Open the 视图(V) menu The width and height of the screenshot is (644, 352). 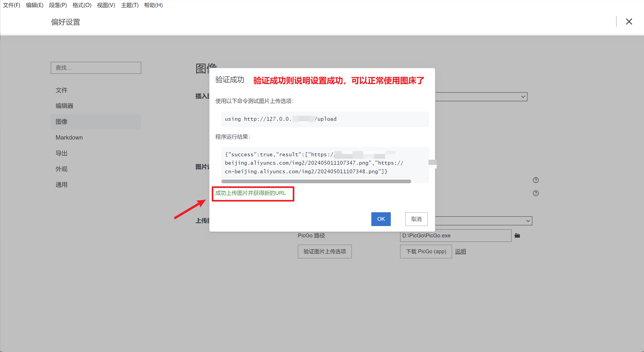pos(106,5)
